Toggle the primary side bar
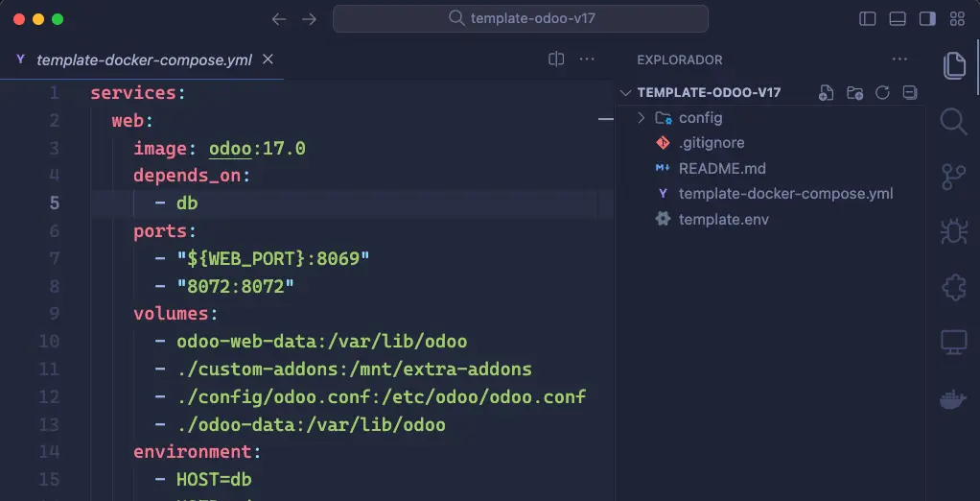Screen dimensions: 980x501 click(868, 19)
